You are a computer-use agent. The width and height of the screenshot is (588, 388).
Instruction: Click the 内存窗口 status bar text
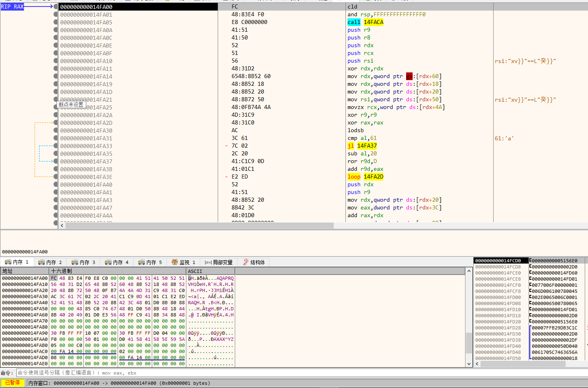[119, 383]
